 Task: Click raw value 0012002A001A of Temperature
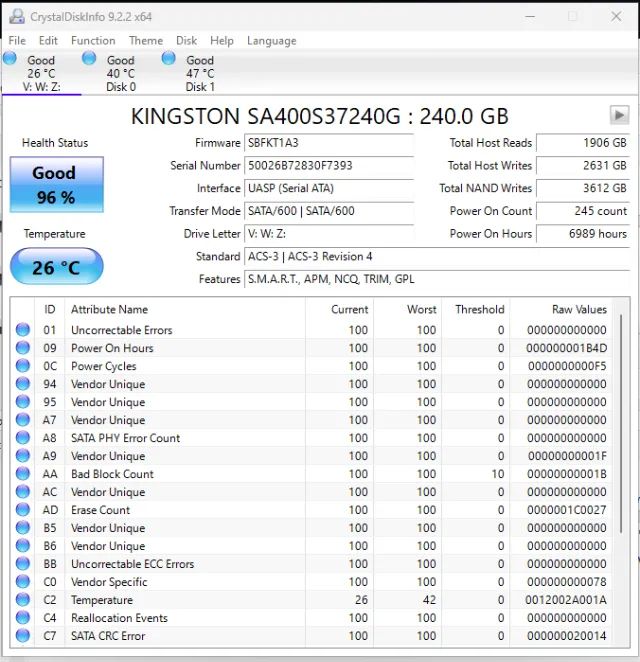click(566, 600)
